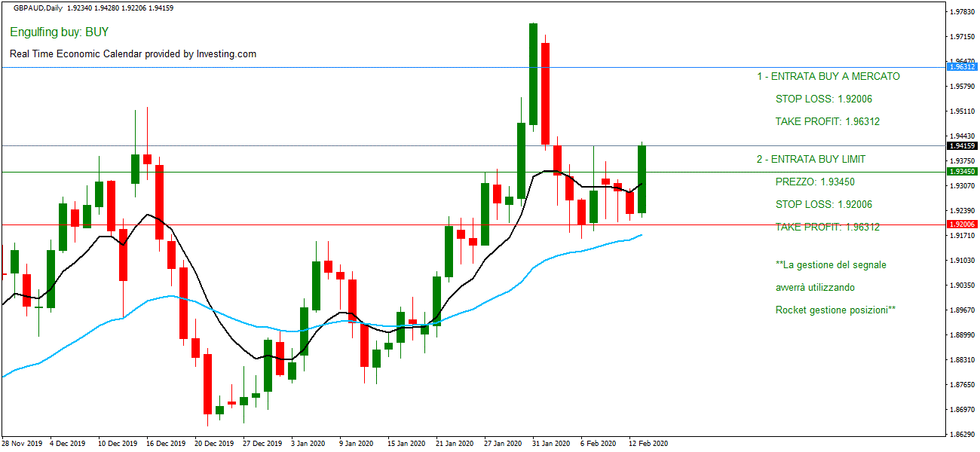Select the 'Engulfing buy: BUY' label

pyautogui.click(x=60, y=32)
